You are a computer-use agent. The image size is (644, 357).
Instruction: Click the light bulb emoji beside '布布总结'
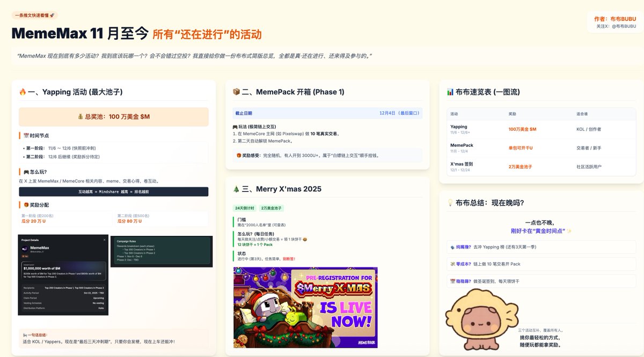(x=450, y=203)
